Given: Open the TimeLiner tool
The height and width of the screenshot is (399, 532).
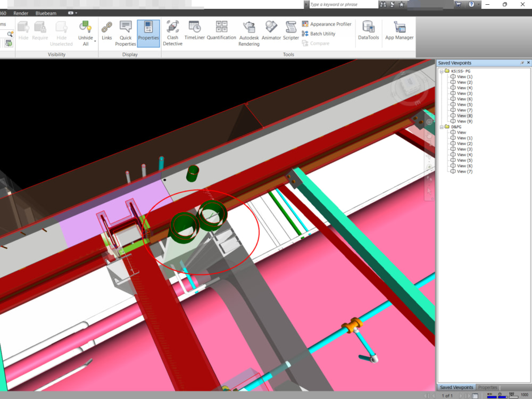Looking at the screenshot, I should [x=194, y=30].
